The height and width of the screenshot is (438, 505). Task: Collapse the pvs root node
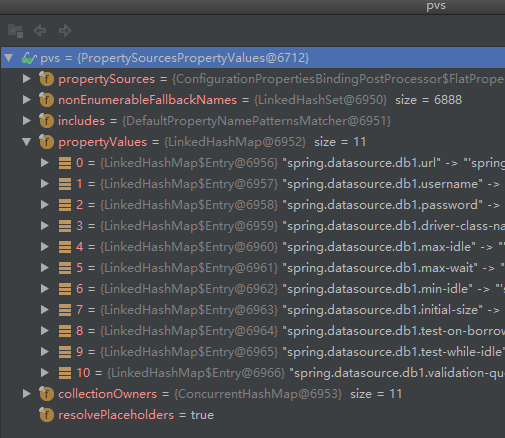(x=9, y=58)
